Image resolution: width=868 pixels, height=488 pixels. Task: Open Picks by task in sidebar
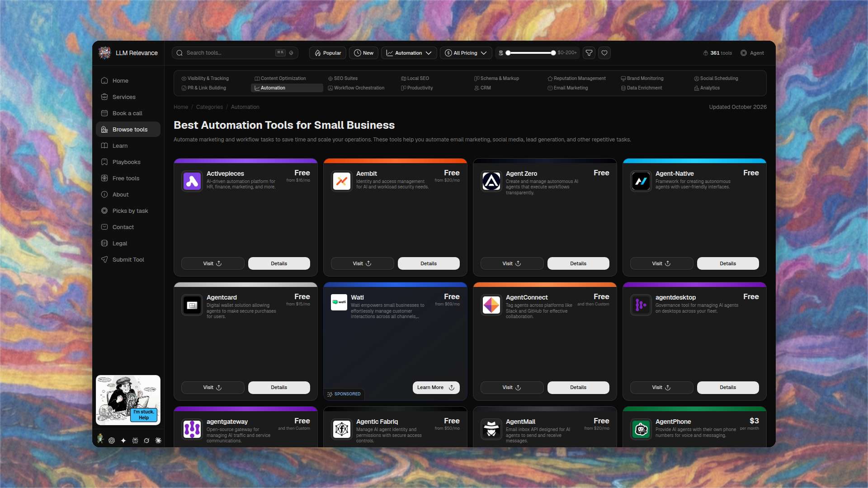pos(128,211)
